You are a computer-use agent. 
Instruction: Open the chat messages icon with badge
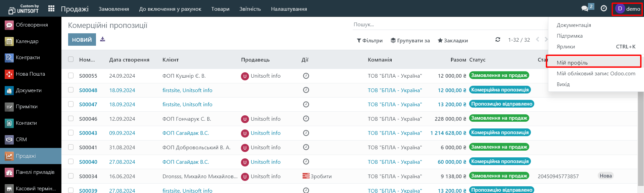585,8
